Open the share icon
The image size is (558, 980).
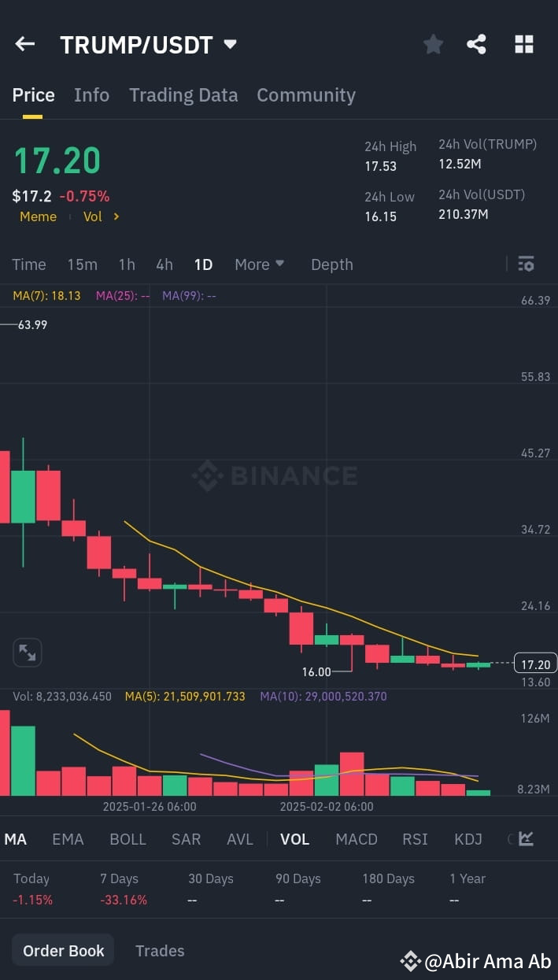tap(476, 44)
